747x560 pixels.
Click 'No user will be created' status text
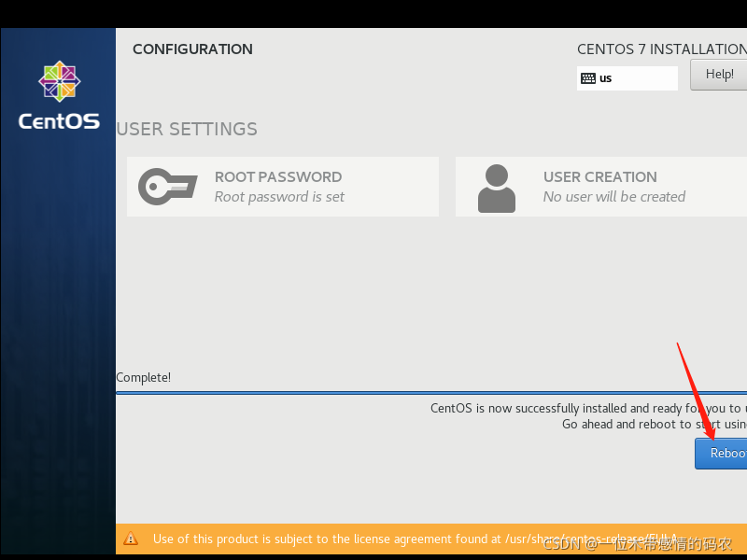[x=614, y=197]
